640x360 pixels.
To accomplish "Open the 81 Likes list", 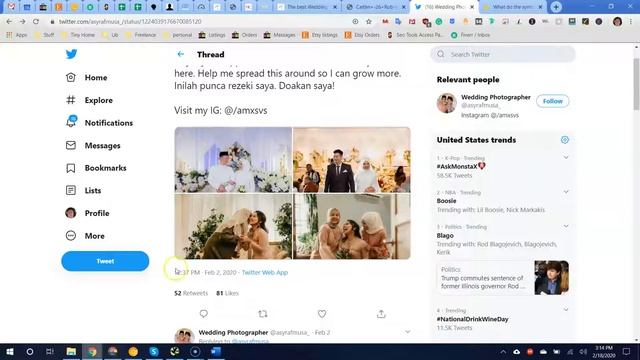I will point(227,293).
